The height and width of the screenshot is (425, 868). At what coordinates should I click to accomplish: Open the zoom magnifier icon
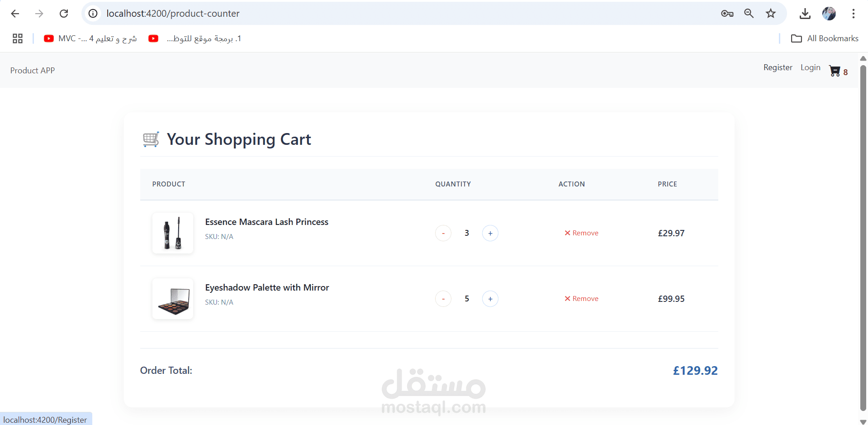[749, 14]
